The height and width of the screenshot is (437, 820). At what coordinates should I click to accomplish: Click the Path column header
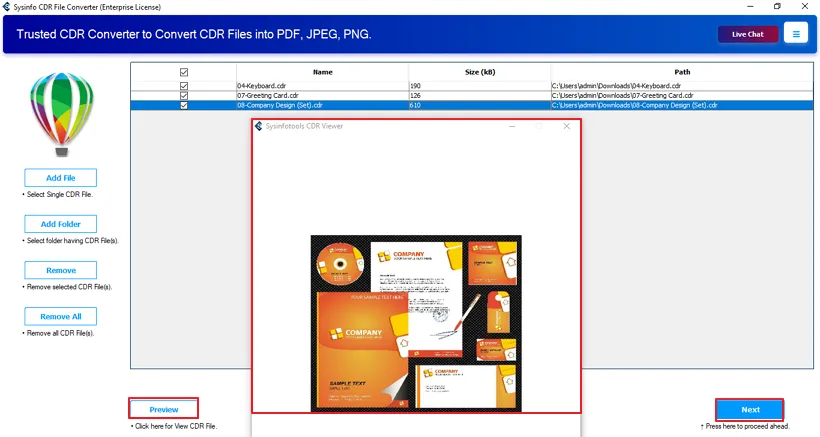tap(682, 72)
